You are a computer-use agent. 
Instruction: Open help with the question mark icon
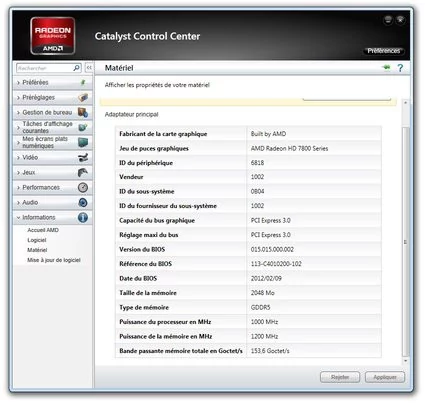(x=400, y=68)
